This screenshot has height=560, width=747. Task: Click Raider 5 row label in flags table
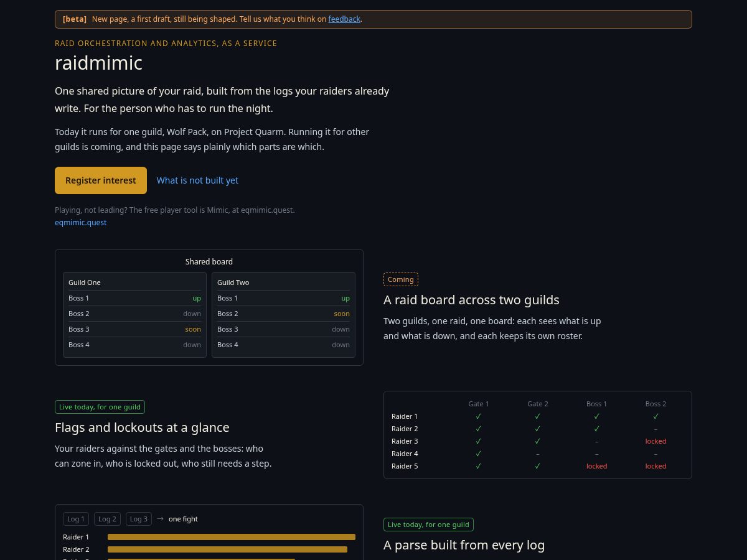point(405,466)
